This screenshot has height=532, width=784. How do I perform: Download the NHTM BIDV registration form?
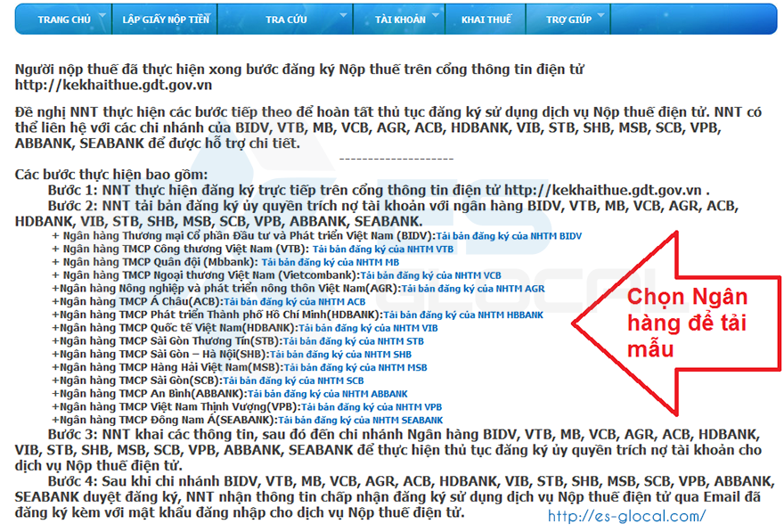click(x=509, y=236)
